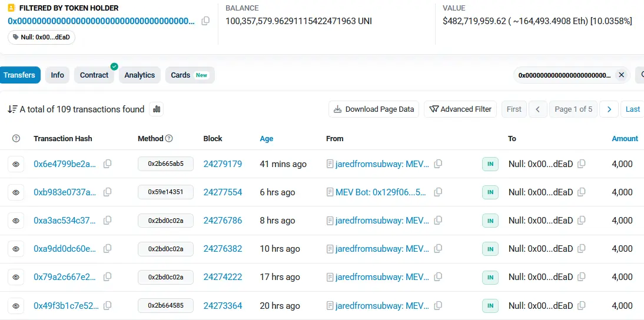Viewport: 644px width, 320px height.
Task: Open block 24274222
Action: click(x=223, y=277)
